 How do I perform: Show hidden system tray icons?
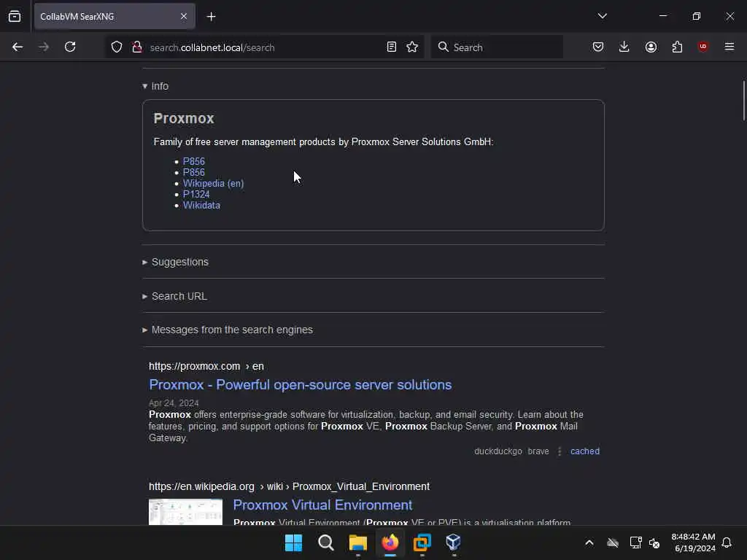(589, 542)
